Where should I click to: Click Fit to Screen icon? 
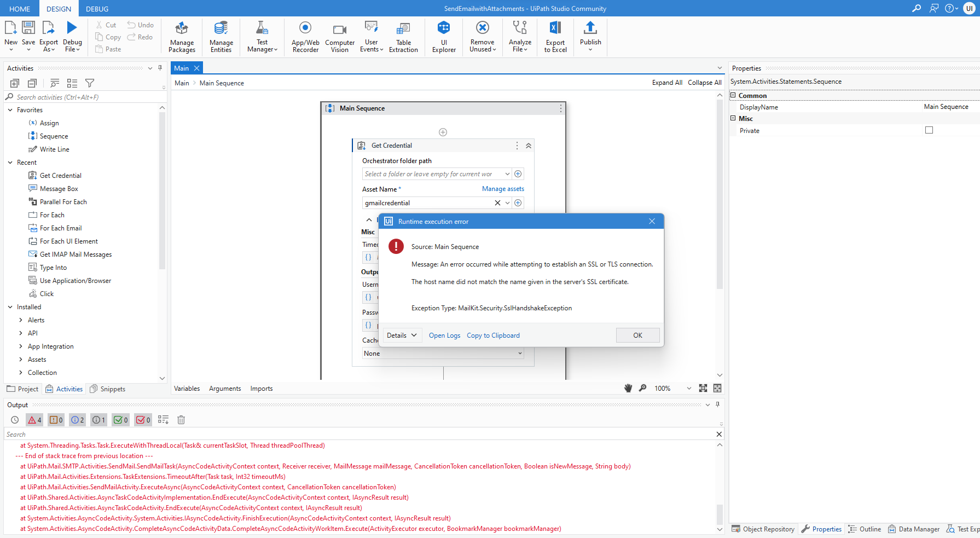point(703,388)
